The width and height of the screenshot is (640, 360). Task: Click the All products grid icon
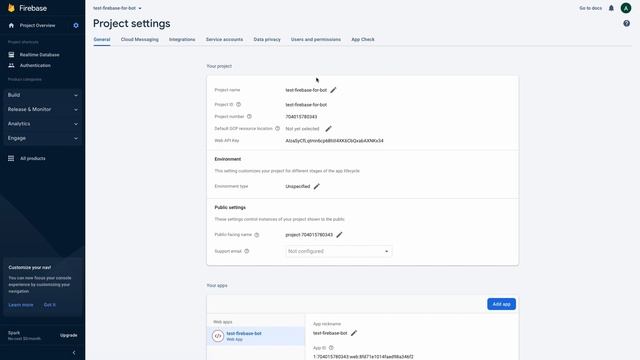[11, 158]
